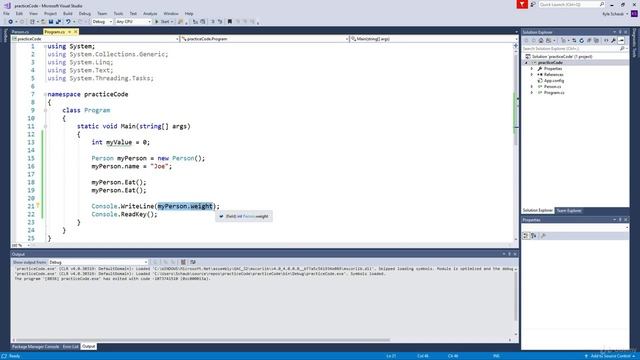Click the Sync with Active Document icon
This screenshot has height=360, width=640.
(x=574, y=40)
